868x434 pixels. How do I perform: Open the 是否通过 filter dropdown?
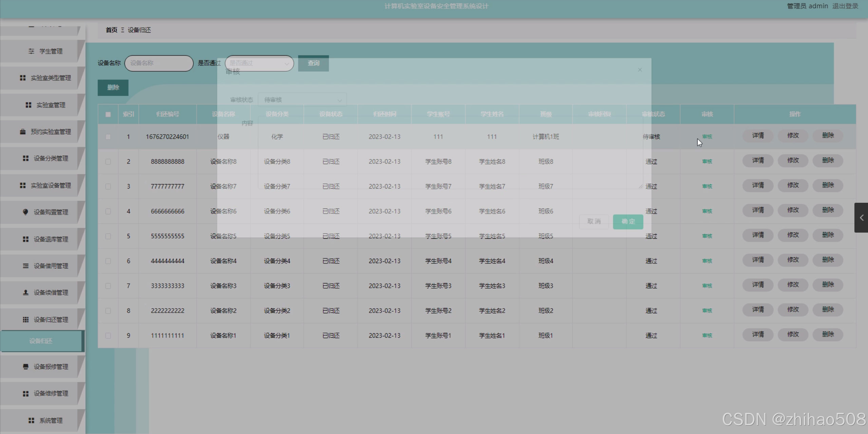pyautogui.click(x=259, y=63)
